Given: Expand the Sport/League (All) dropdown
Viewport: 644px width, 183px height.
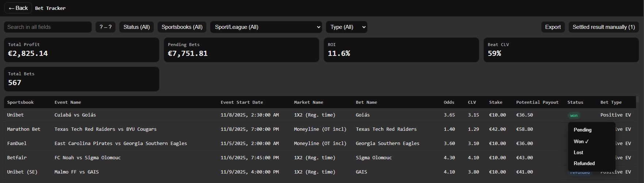Looking at the screenshot, I should tap(266, 27).
